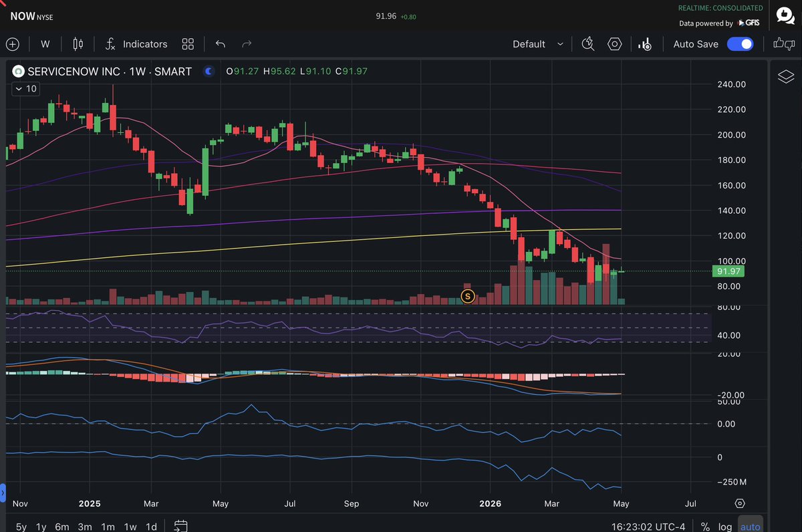Toggle the percent scale button

705,526
